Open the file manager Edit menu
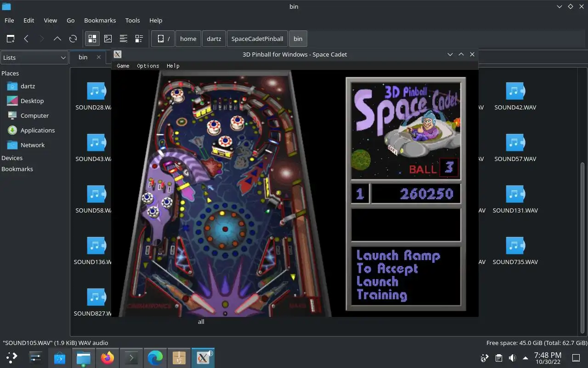 click(28, 20)
